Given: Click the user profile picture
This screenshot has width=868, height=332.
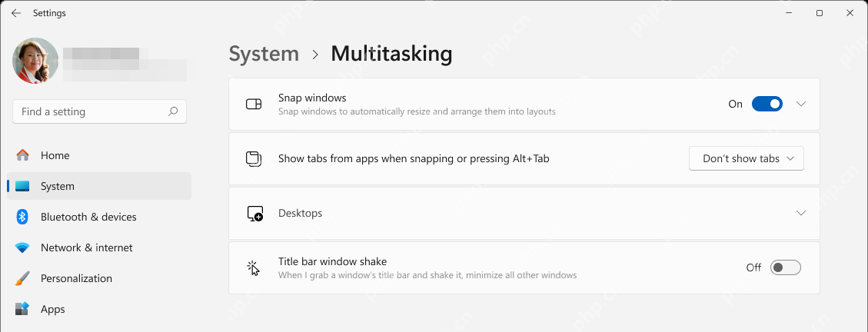Looking at the screenshot, I should click(x=35, y=61).
